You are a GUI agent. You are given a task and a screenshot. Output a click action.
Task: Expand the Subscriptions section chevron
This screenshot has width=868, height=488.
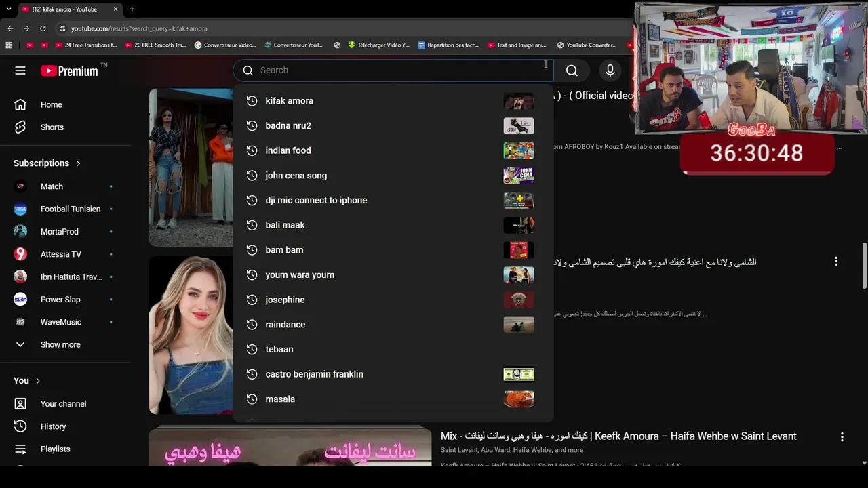coord(78,163)
